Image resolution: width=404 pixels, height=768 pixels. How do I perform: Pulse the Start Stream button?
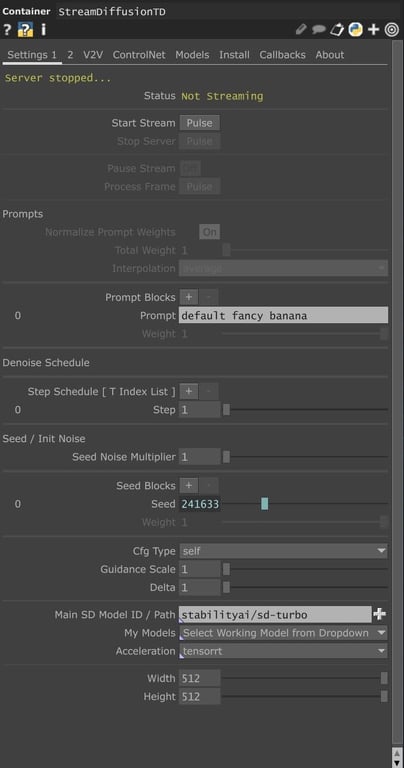(199, 123)
